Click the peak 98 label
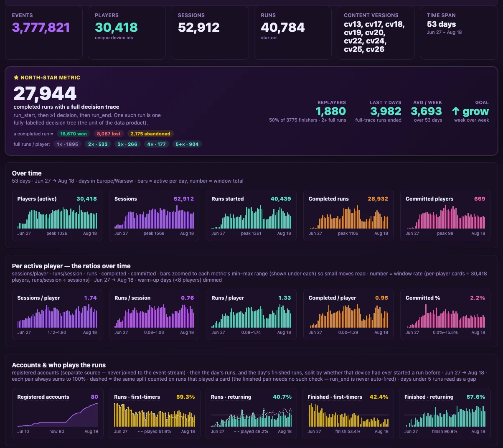This screenshot has width=503, height=448. pyautogui.click(x=445, y=234)
